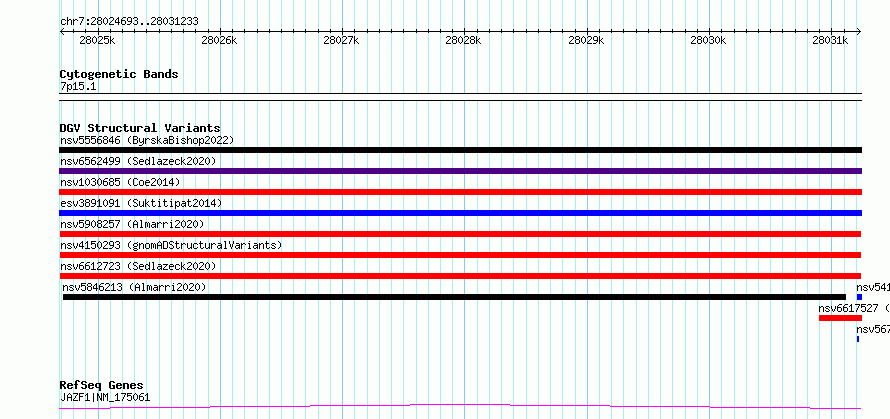Click the DGV Structural Variants track title
This screenshot has height=419, width=890.
coord(140,128)
